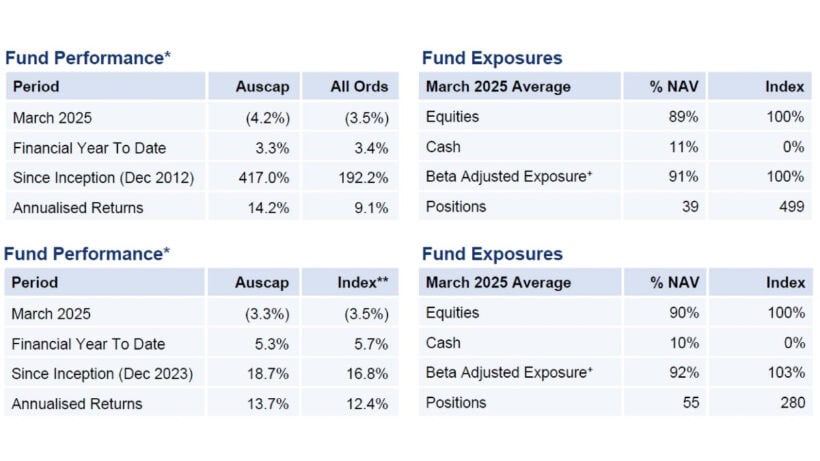Click the 55 positions count cell
This screenshot has height=461, width=820.
pos(689,402)
